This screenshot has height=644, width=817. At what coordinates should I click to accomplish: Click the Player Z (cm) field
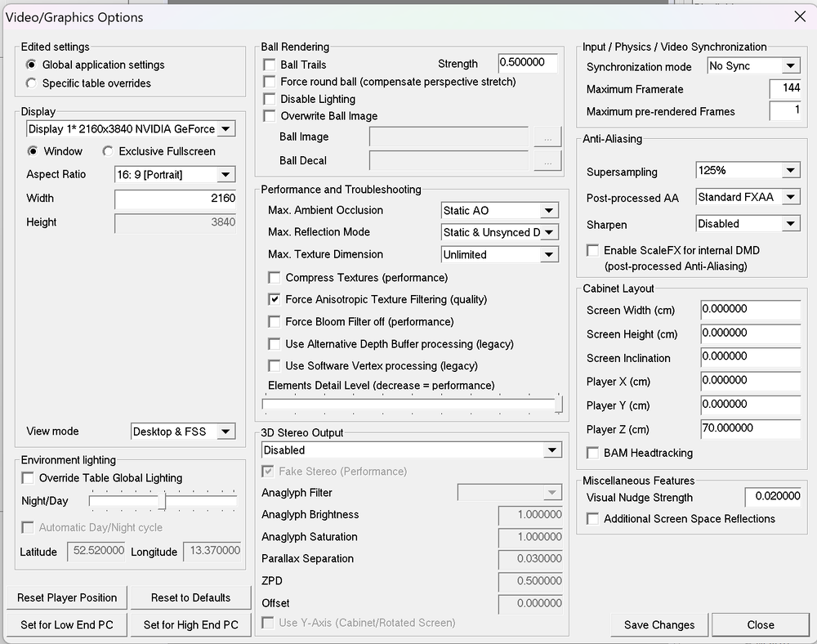click(x=751, y=429)
